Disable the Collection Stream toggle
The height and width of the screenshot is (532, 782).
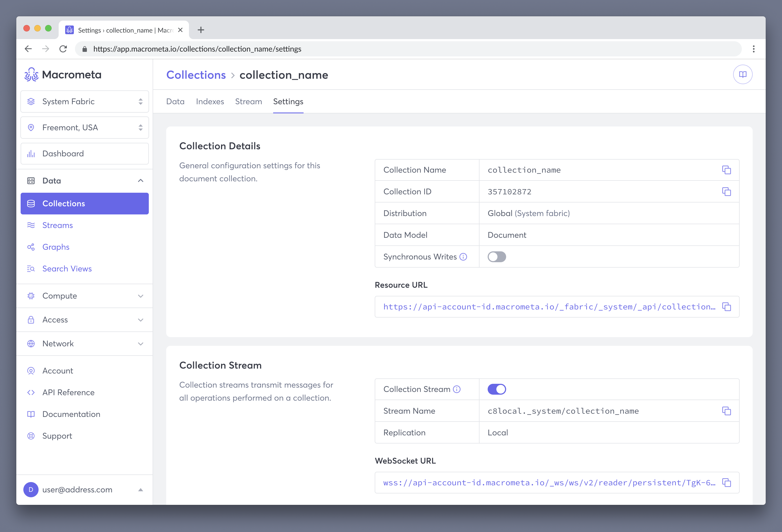coord(497,389)
